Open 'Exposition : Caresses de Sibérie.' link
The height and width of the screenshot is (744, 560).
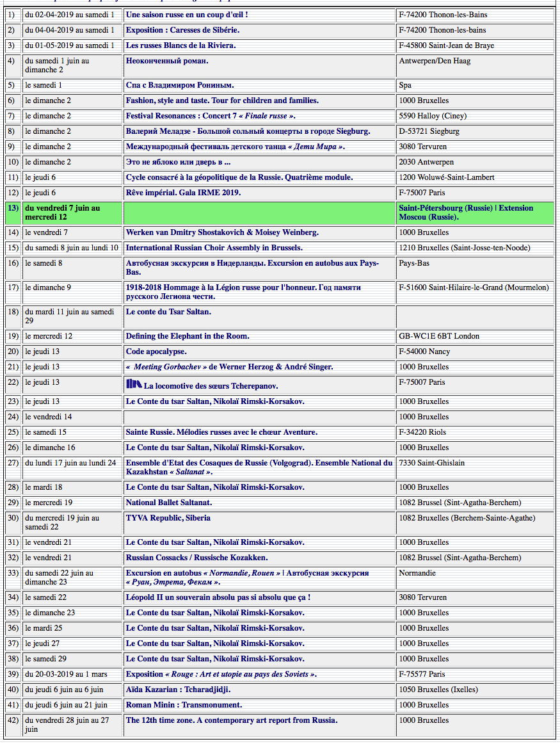(182, 30)
